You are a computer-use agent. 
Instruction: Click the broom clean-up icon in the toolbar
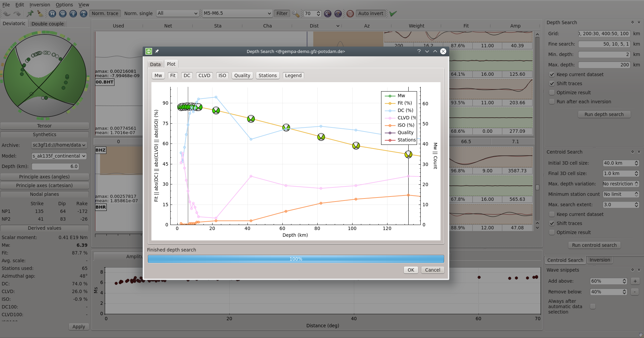click(40, 13)
